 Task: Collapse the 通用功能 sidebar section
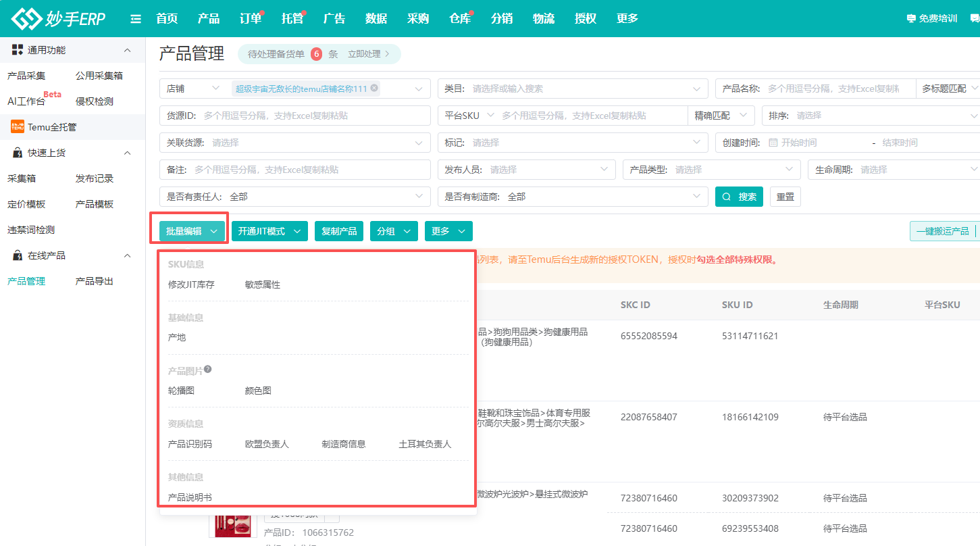pos(127,49)
